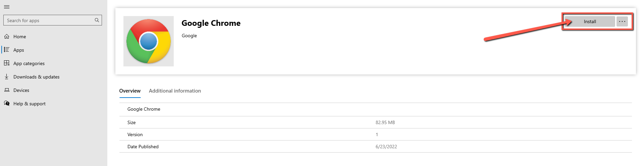Switch to the Additional information tab

pos(175,91)
